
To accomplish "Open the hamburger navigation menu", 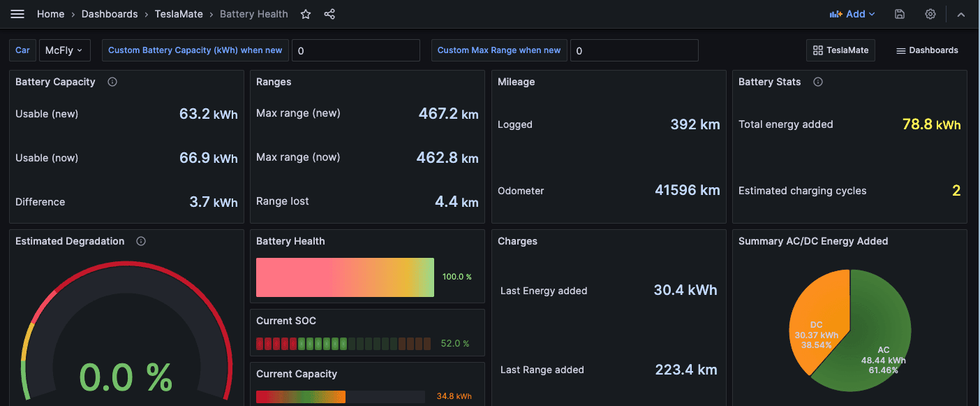I will pyautogui.click(x=17, y=14).
